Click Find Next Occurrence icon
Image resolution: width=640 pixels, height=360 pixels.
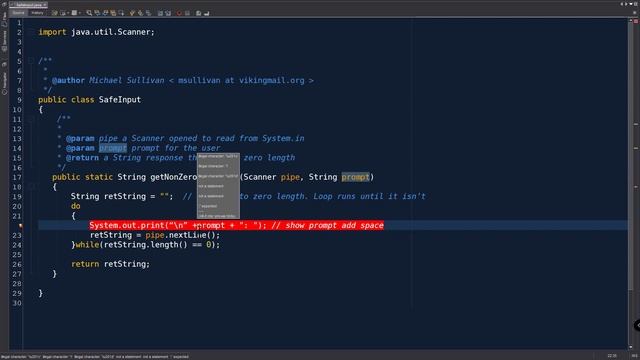[x=105, y=13]
